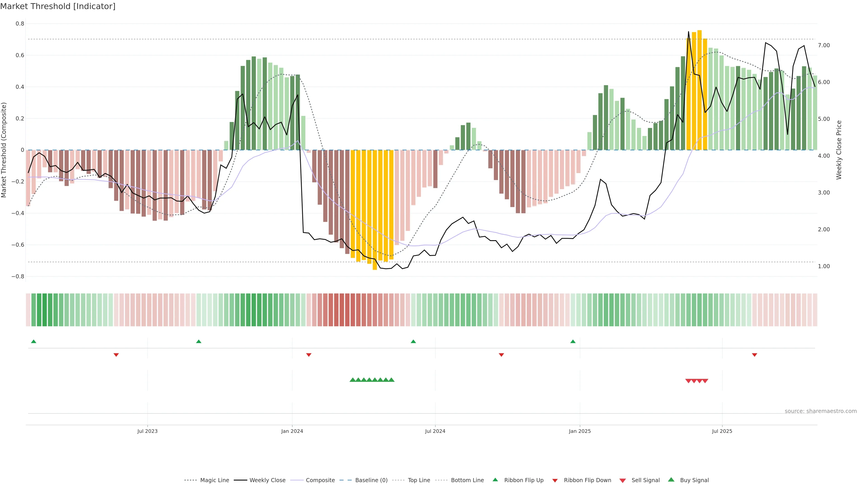This screenshot has height=488, width=868.
Task: Click the Ribbon Flip Up legend triangle
Action: pyautogui.click(x=495, y=480)
